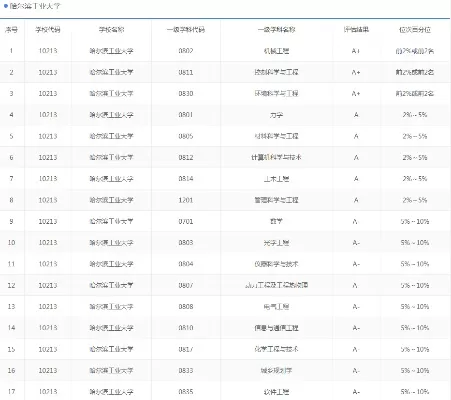
Task: Click the 控制科学与工程 subject name
Action: pyautogui.click(x=276, y=72)
